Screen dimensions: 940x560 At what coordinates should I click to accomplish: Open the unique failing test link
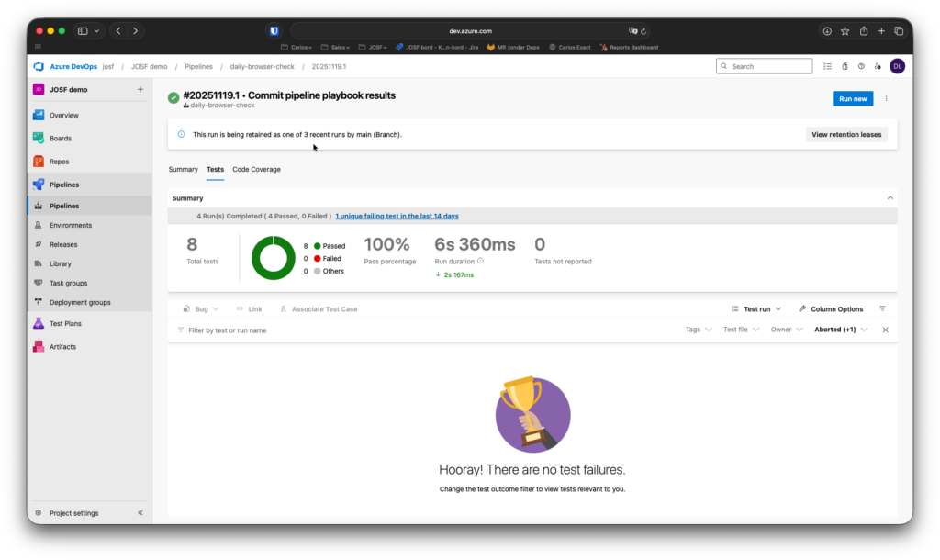397,217
